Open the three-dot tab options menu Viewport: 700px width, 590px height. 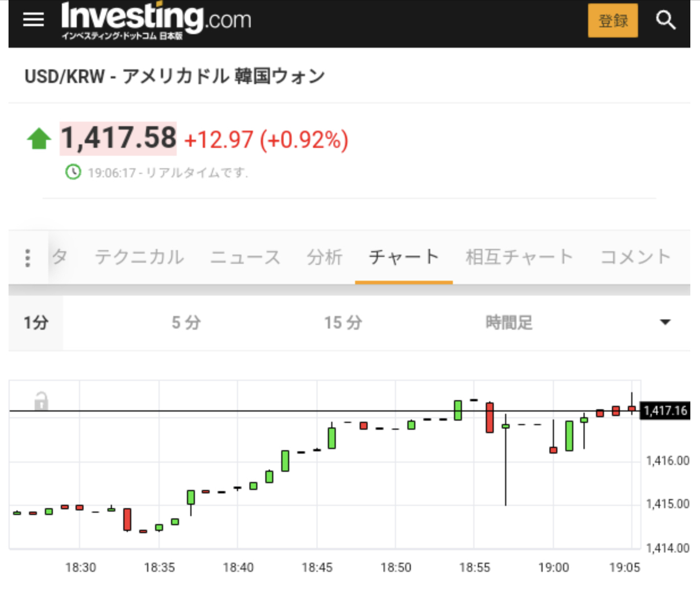(27, 258)
